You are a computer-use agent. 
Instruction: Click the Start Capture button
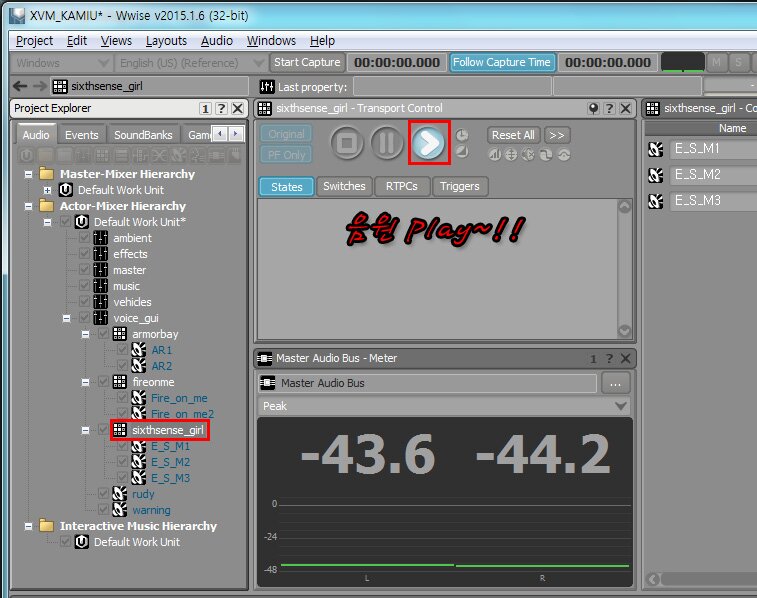pos(307,62)
